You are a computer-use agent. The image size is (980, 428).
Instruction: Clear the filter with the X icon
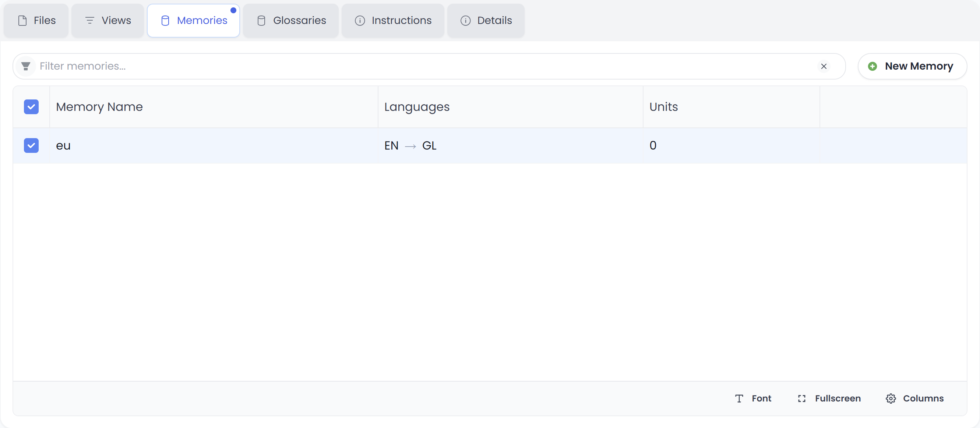824,66
